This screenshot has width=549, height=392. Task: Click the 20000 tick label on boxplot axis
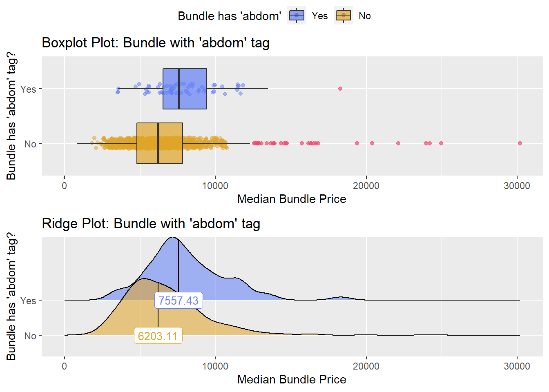point(366,186)
